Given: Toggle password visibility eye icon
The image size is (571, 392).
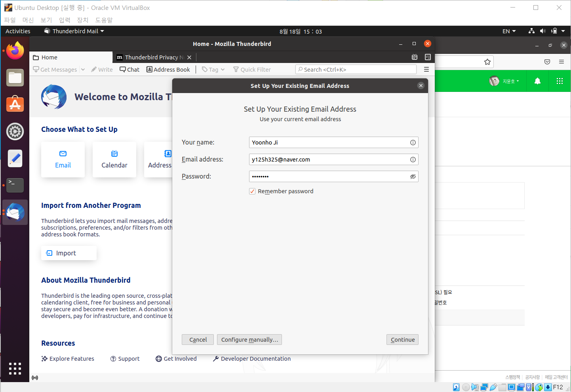Looking at the screenshot, I should (413, 177).
